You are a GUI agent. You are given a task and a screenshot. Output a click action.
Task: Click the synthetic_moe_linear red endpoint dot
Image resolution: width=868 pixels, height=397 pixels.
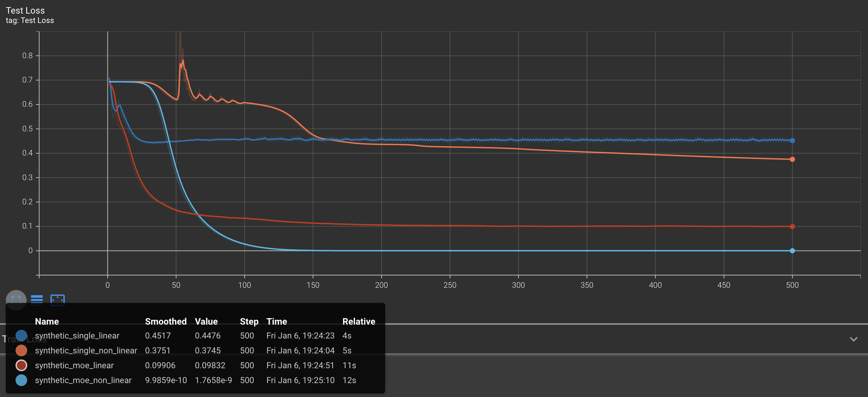click(792, 227)
